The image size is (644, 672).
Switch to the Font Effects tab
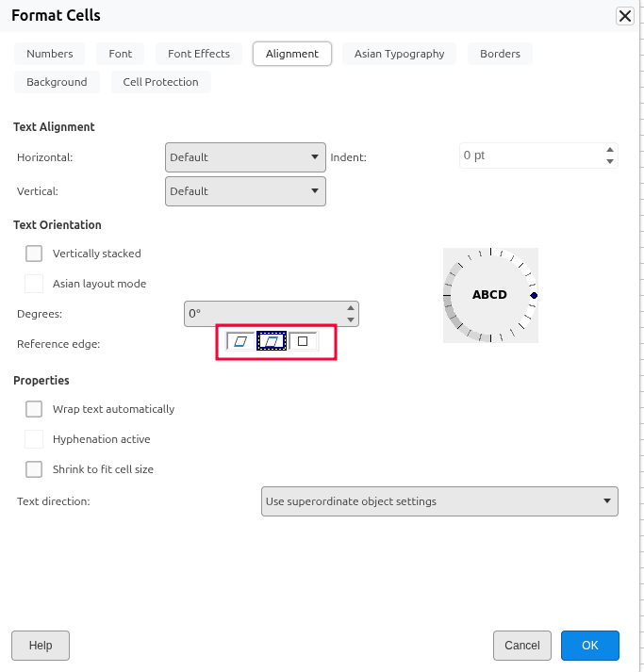coord(198,54)
